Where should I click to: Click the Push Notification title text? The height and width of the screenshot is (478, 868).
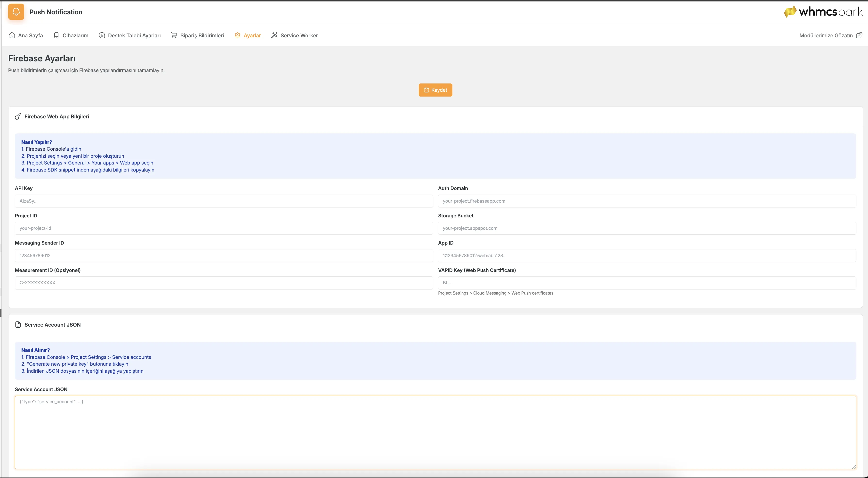[x=56, y=12]
